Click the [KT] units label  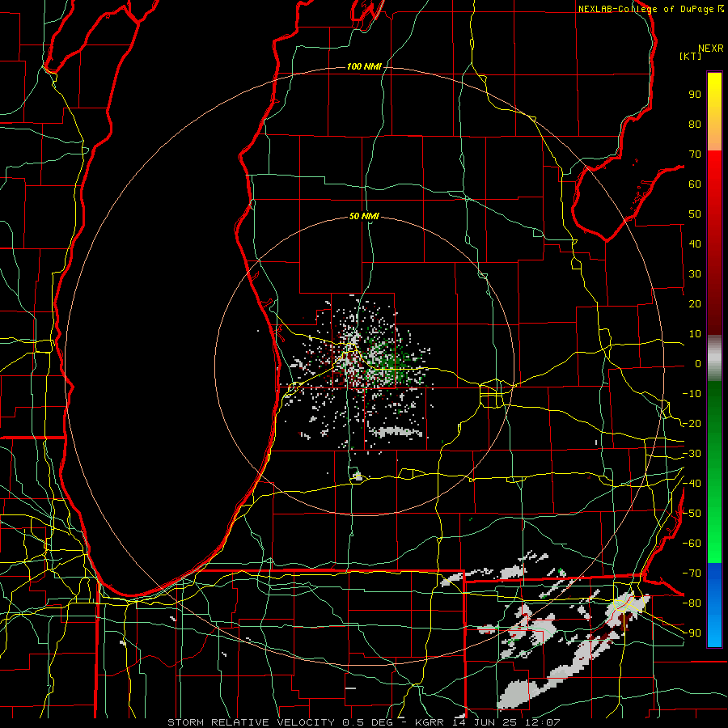coord(691,56)
